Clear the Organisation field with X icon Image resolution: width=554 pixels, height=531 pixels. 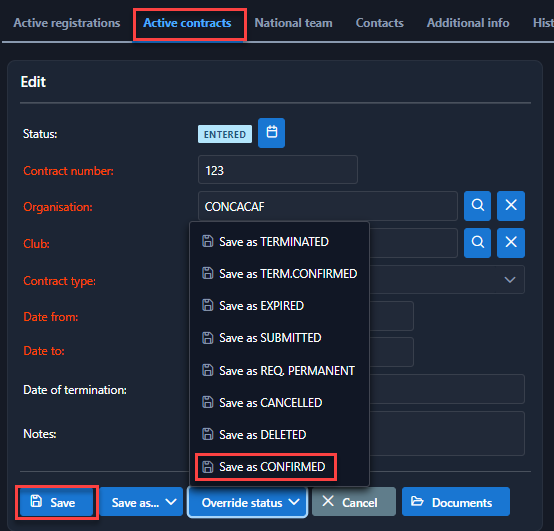pos(511,206)
